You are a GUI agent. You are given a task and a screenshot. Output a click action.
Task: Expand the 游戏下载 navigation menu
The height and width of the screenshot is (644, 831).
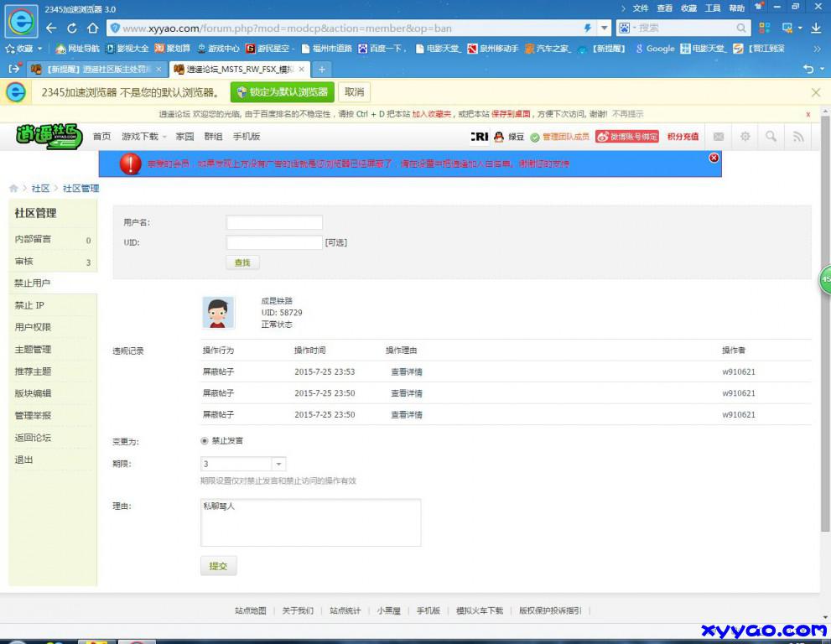(143, 137)
